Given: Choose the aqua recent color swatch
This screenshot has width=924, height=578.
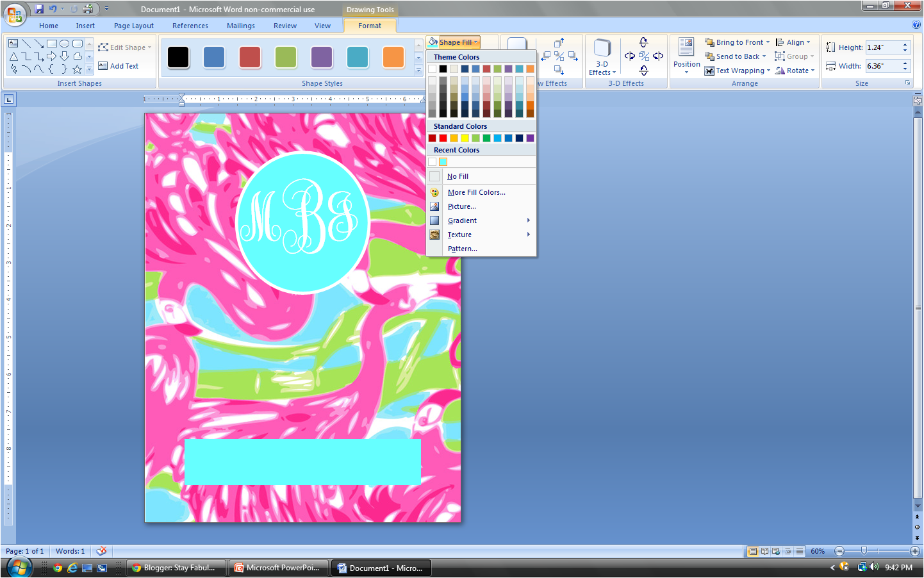Looking at the screenshot, I should click(443, 161).
